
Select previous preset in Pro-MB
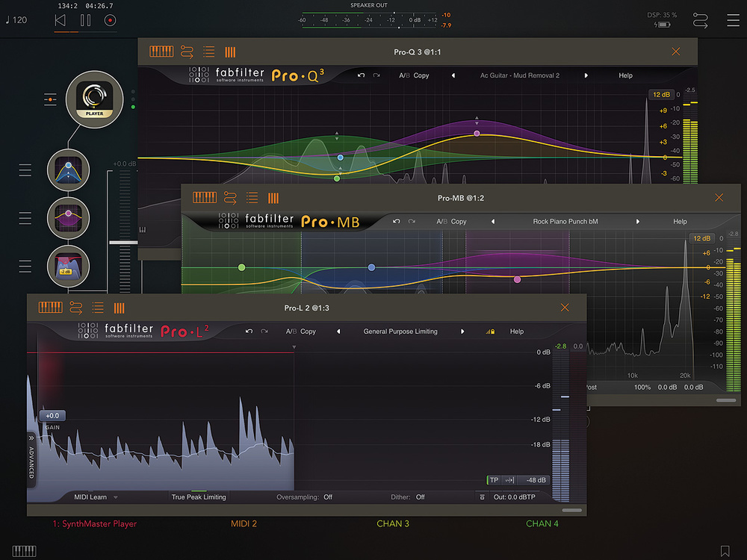[493, 222]
